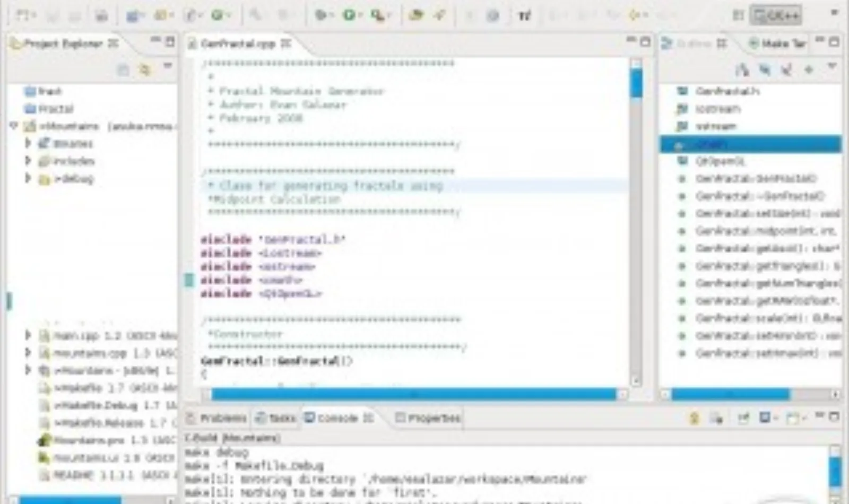Click the Clear Console icon
This screenshot has height=504, width=849.
pyautogui.click(x=717, y=418)
